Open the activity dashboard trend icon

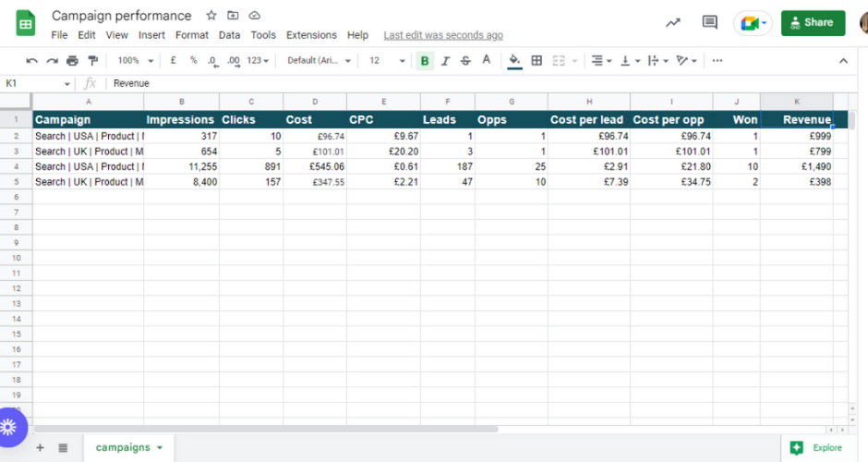coord(672,23)
